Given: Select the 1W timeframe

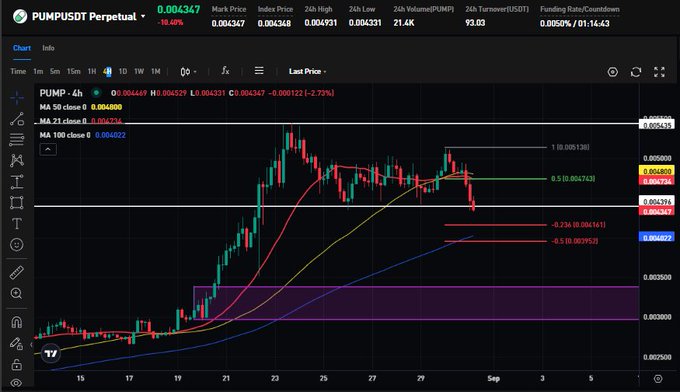Looking at the screenshot, I should [139, 71].
